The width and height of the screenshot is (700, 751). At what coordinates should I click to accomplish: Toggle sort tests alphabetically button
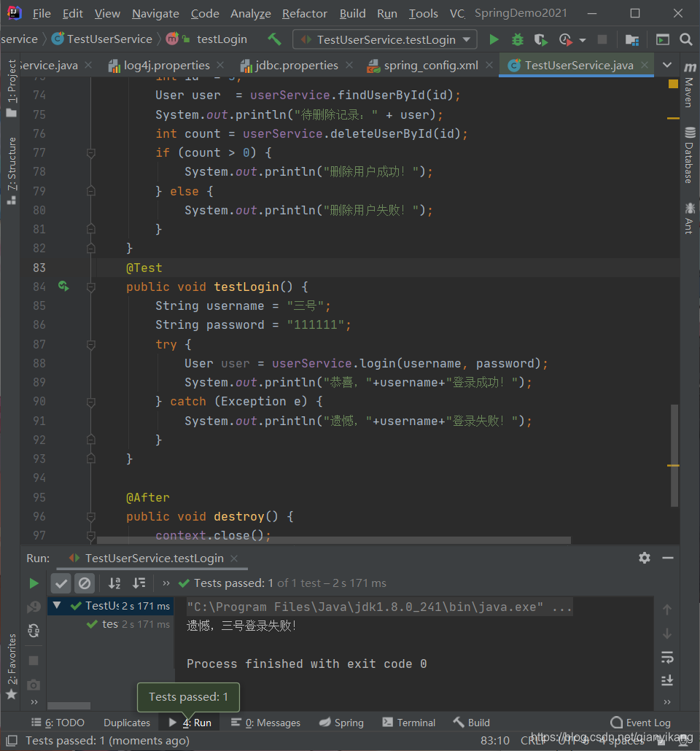(114, 583)
